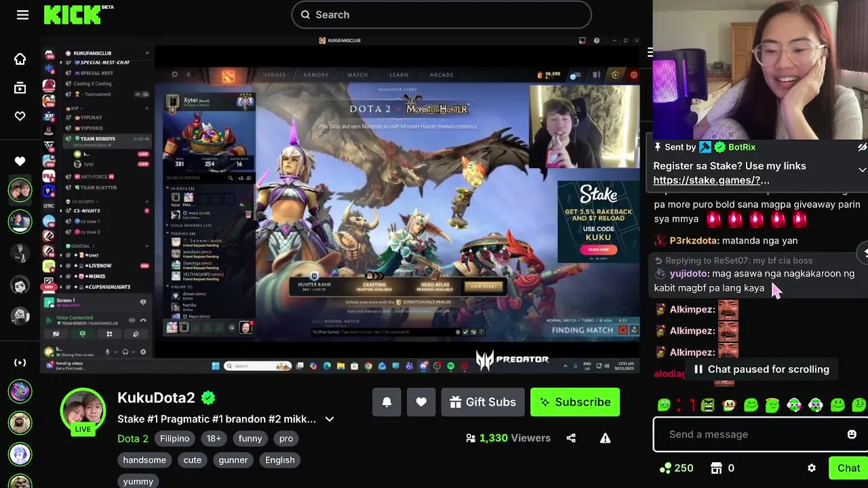Click Stake ad's Click Here button
Viewport: 868px width, 488px height.
pos(598,249)
